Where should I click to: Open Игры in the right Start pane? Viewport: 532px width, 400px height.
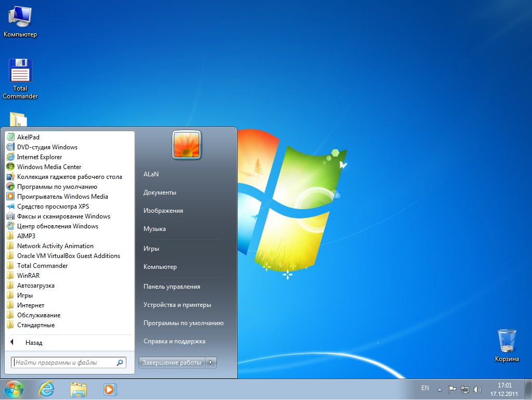pyautogui.click(x=151, y=249)
